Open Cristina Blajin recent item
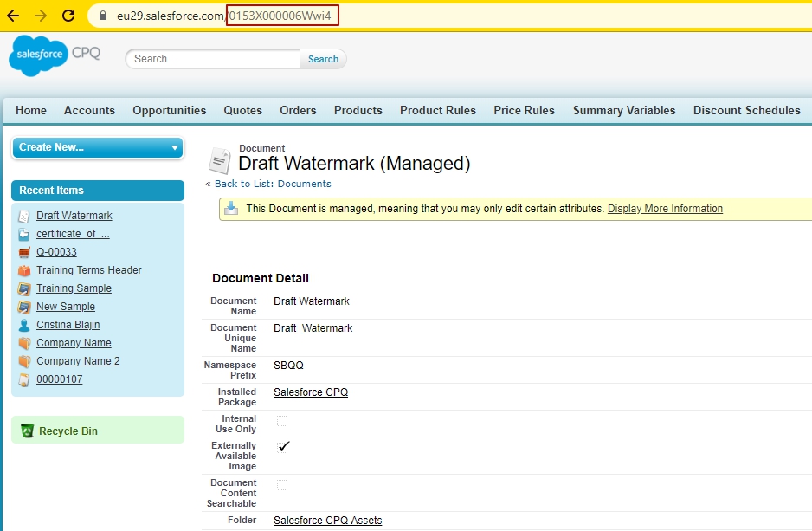Image resolution: width=812 pixels, height=531 pixels. pos(68,324)
